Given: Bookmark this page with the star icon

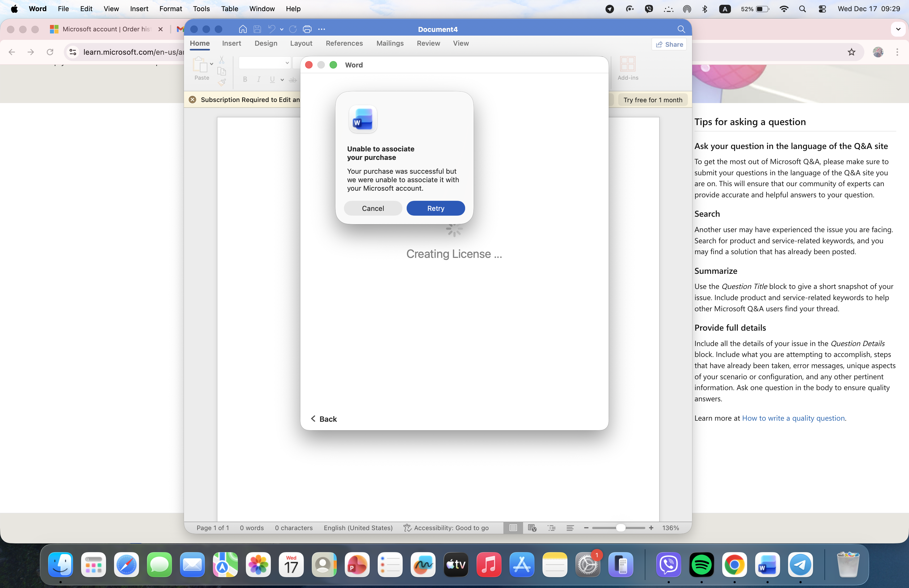Looking at the screenshot, I should [x=851, y=52].
